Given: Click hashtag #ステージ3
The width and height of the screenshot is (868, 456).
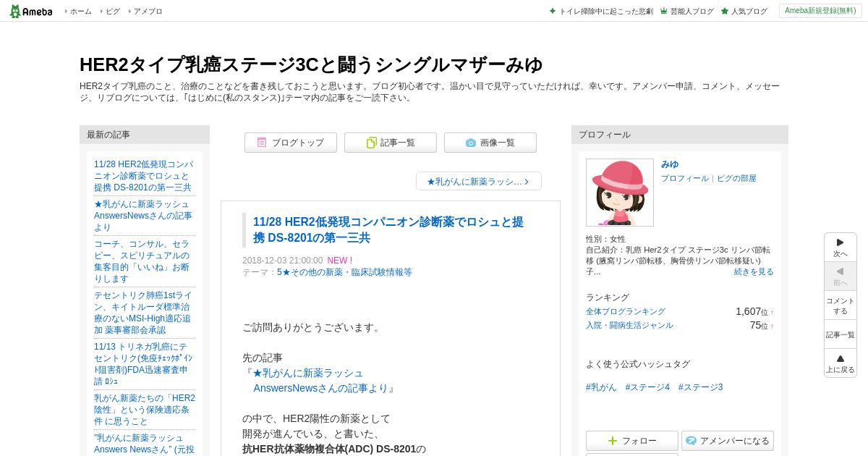Looking at the screenshot, I should point(700,387).
